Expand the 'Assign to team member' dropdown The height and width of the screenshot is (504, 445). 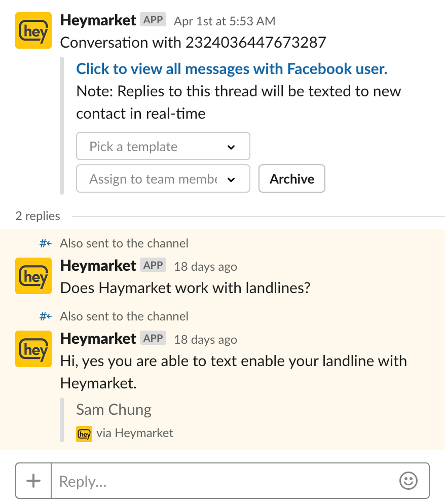[x=163, y=178]
